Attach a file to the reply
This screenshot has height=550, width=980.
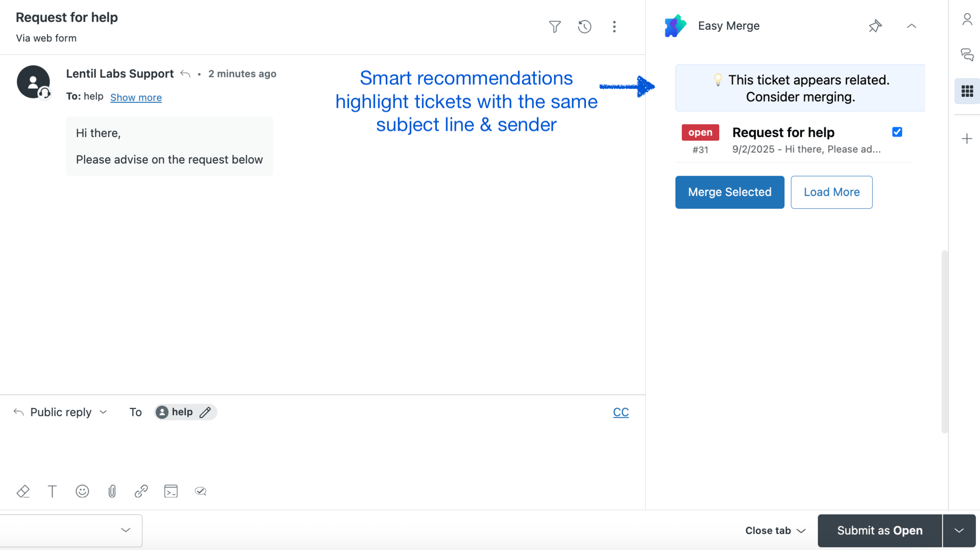(x=112, y=491)
